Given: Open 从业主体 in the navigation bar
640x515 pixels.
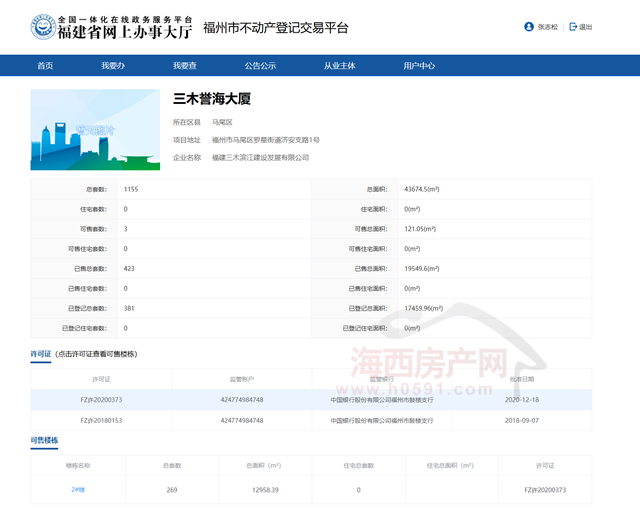Looking at the screenshot, I should [339, 66].
